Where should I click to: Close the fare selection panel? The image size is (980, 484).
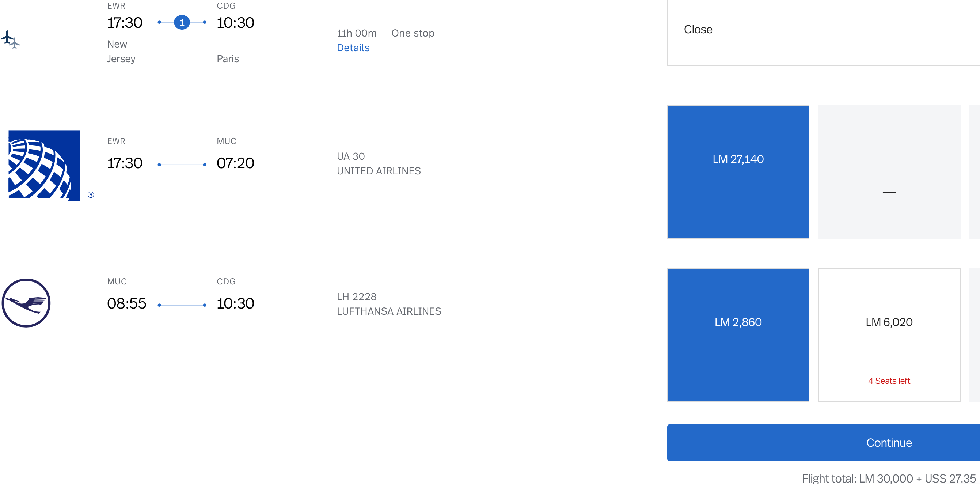coord(698,29)
